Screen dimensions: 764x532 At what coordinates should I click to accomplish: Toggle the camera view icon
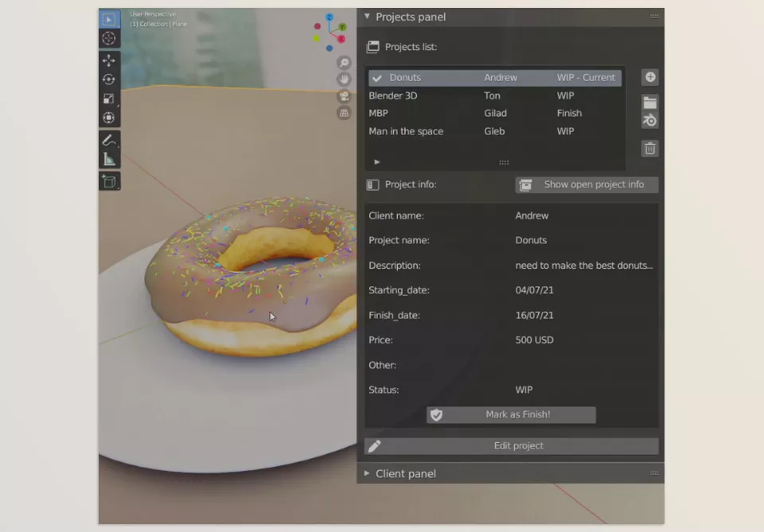(x=344, y=96)
